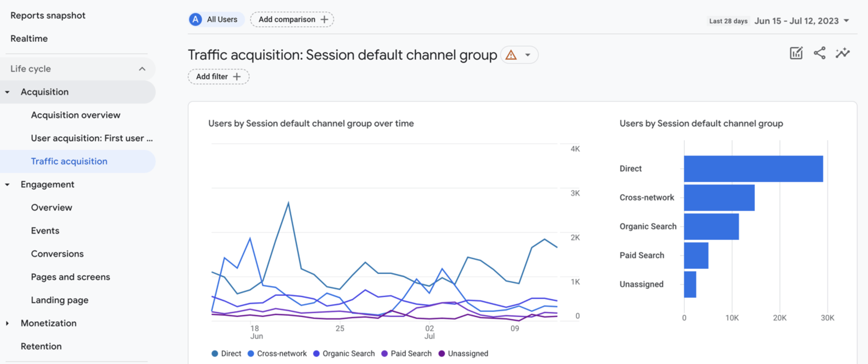
Task: Open User acquisition: First user report
Action: pyautogui.click(x=92, y=139)
